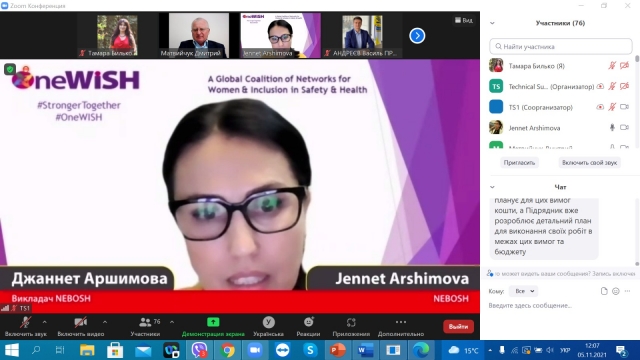The height and width of the screenshot is (360, 640).
Task: Click the Пригласить invite button
Action: click(519, 162)
